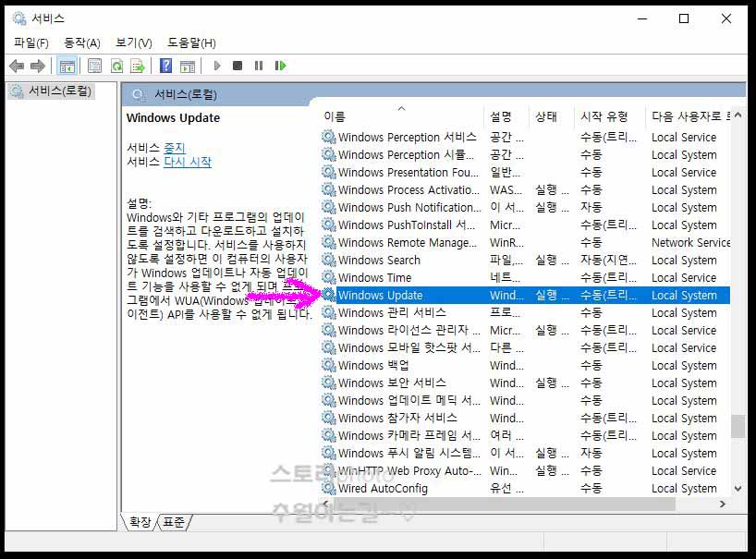756x559 pixels.
Task: Select the Windows Push Notification row
Action: tap(525, 207)
